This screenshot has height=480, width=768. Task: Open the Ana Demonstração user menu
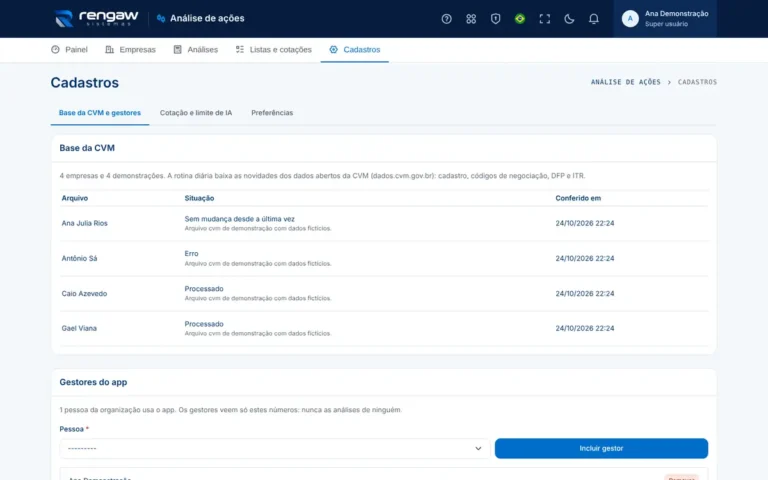tap(665, 19)
